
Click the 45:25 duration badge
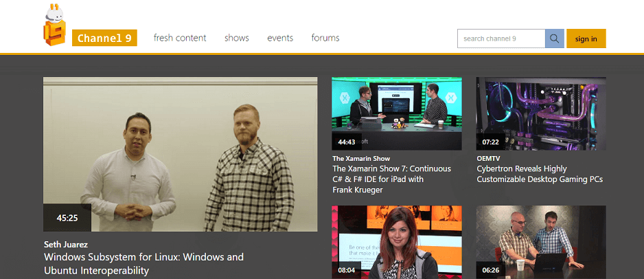(67, 218)
